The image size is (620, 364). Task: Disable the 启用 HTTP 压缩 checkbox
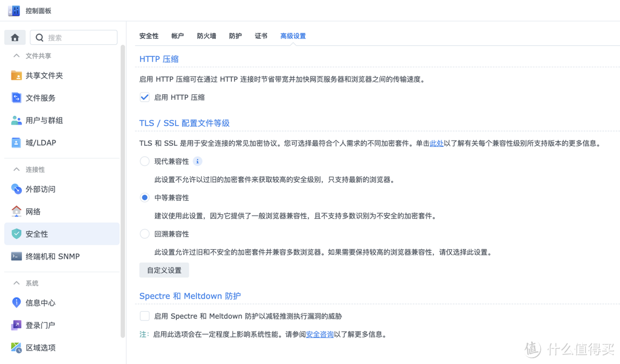pyautogui.click(x=145, y=97)
